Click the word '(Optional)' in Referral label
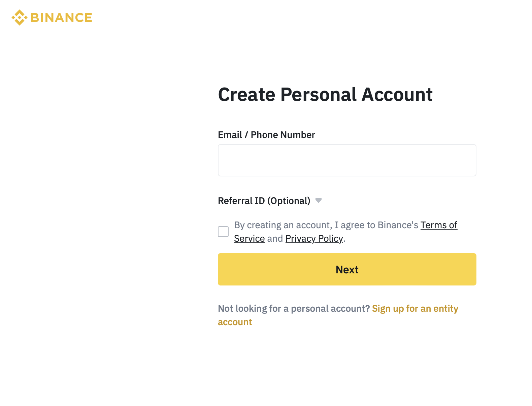Image resolution: width=532 pixels, height=406 pixels. pos(289,201)
